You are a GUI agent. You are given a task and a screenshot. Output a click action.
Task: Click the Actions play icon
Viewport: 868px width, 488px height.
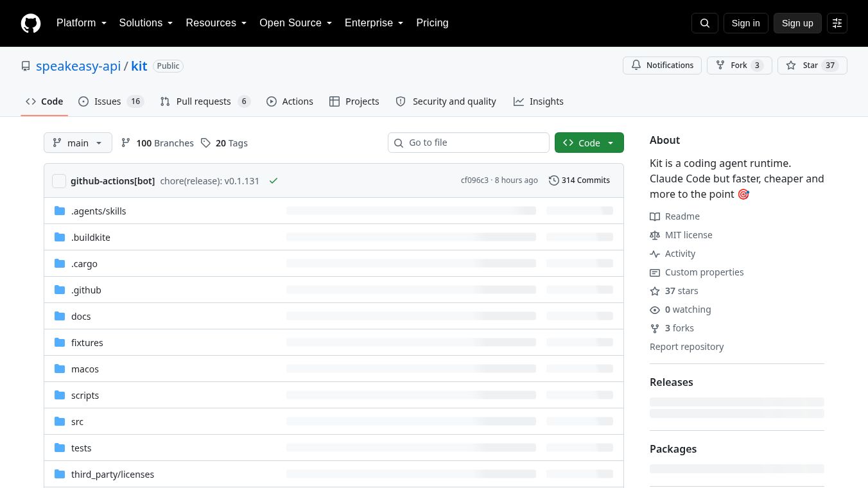(x=272, y=101)
